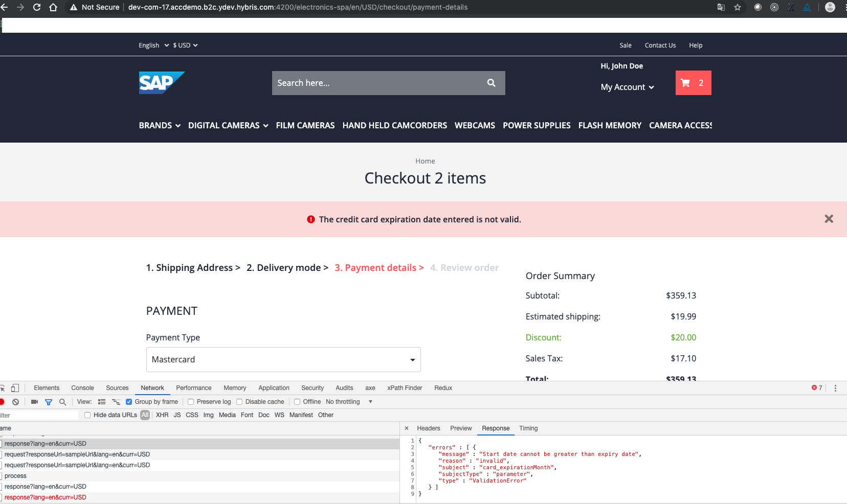Check Hide data URLs
The height and width of the screenshot is (504, 847).
pos(87,415)
